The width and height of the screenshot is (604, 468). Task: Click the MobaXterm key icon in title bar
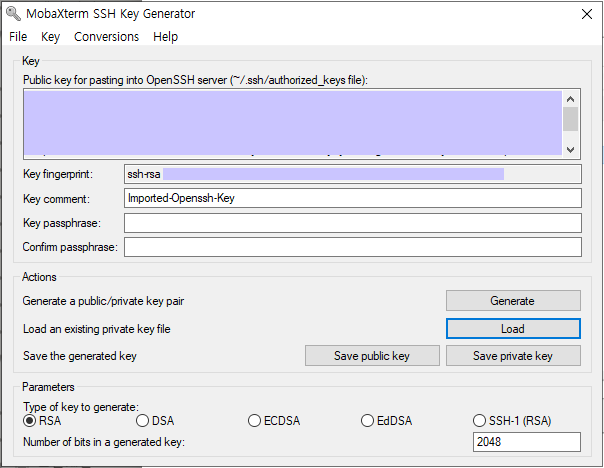[x=13, y=13]
